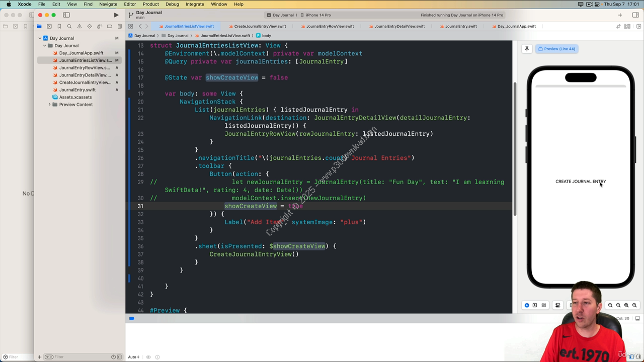Switch to Day_JournalApp.swift tab
Image resolution: width=644 pixels, height=362 pixels.
coord(513,26)
